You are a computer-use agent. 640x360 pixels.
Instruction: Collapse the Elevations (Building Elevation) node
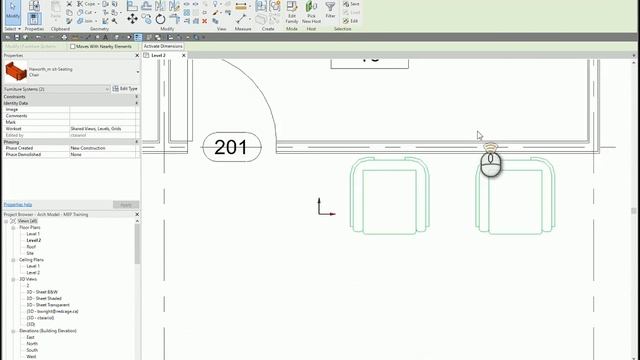pyautogui.click(x=13, y=331)
